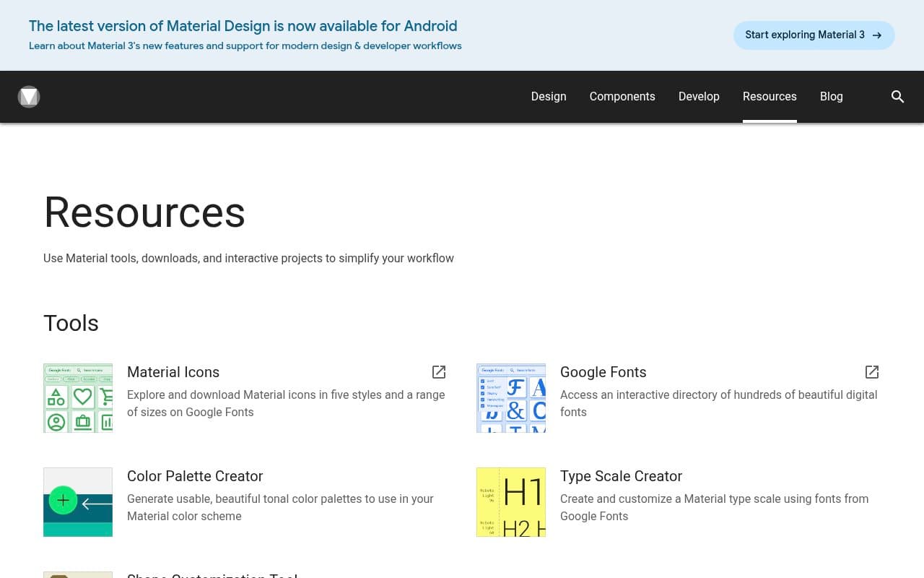Open the Blog section

pyautogui.click(x=832, y=96)
